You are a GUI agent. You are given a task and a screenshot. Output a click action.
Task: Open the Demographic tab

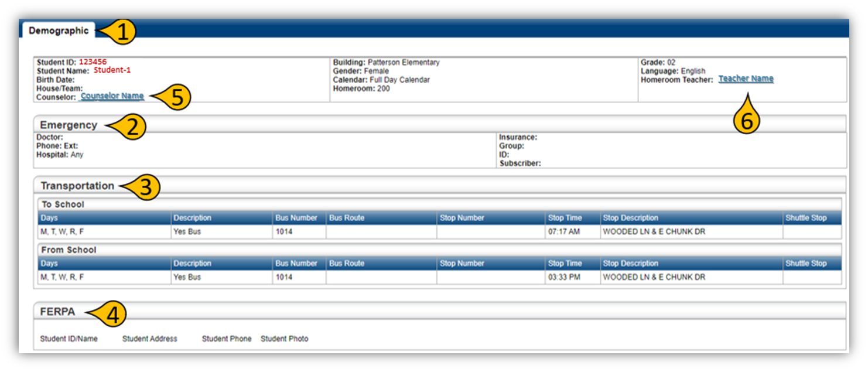coord(58,30)
